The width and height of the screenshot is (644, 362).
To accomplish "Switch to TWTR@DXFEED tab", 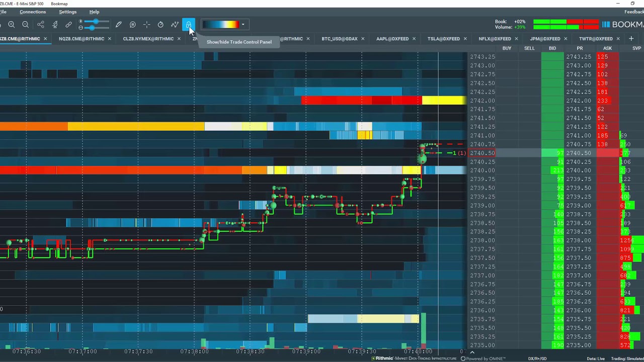I will 596,39.
